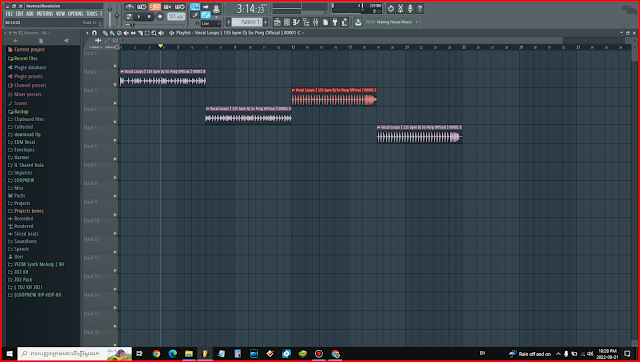The image size is (640, 362).
Task: Toggle the highlighted link icon in snap panel
Action: coord(205,15)
